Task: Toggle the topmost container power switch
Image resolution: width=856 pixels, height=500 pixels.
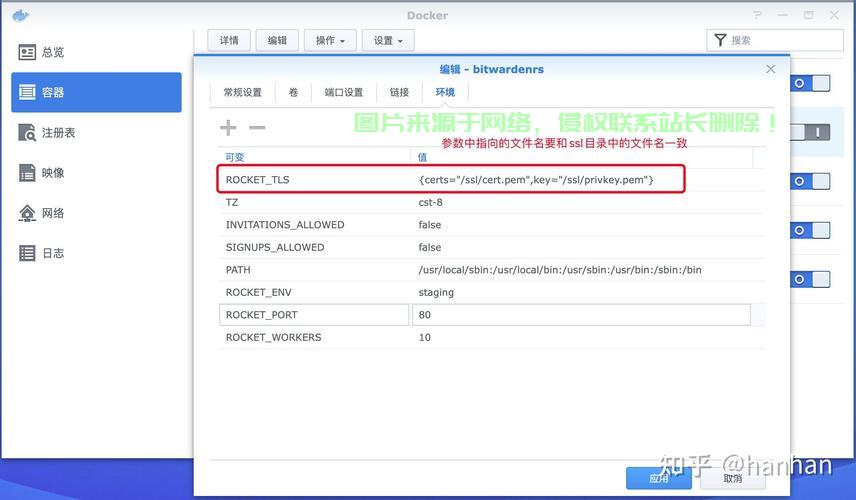Action: pyautogui.click(x=810, y=83)
